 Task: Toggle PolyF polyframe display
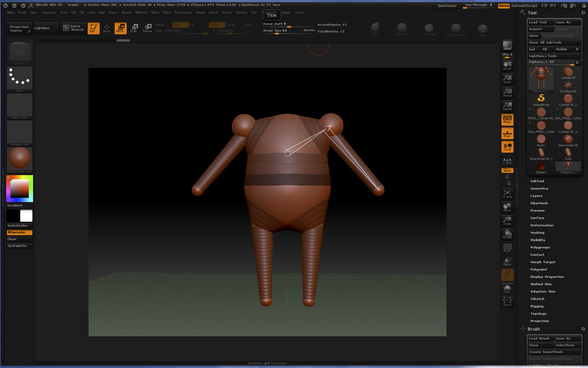click(x=507, y=247)
